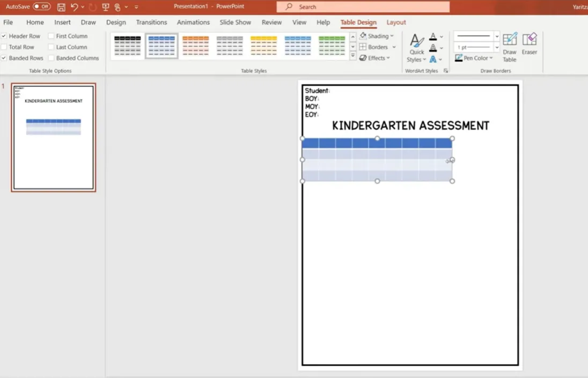588x378 pixels.
Task: Uncheck the Header Row checkbox
Action: coord(4,36)
